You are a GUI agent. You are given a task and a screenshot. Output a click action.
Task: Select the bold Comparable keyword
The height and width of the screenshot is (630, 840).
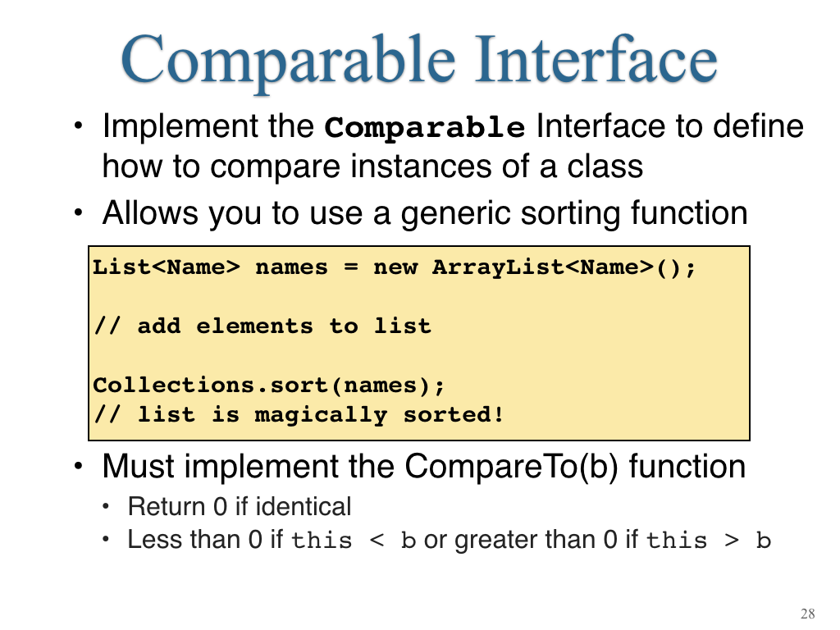click(424, 127)
